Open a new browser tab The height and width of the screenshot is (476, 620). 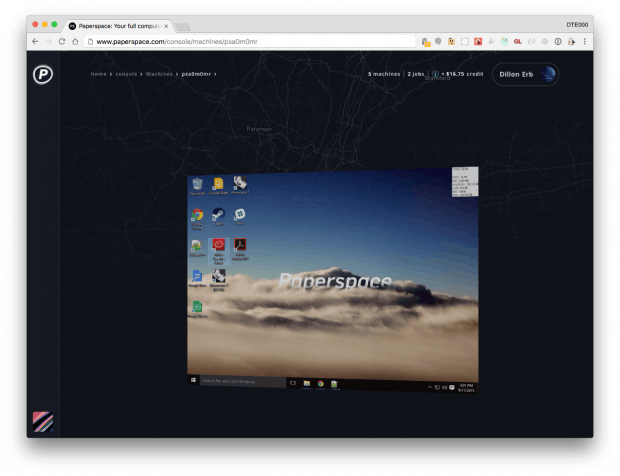[x=182, y=27]
